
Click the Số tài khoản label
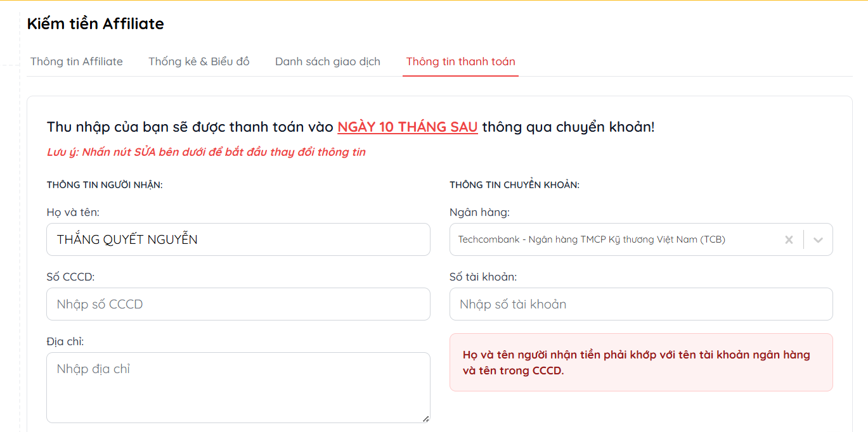click(483, 277)
